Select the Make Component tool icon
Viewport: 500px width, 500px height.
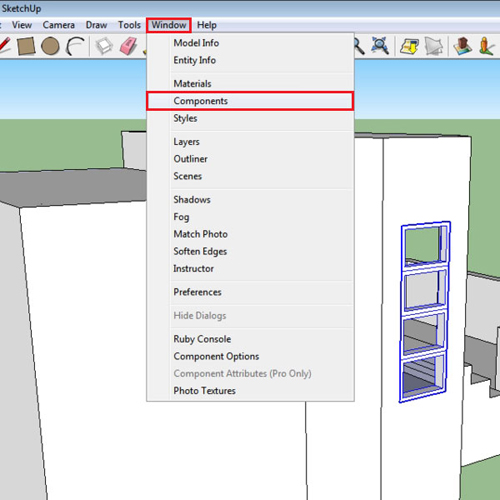(104, 46)
